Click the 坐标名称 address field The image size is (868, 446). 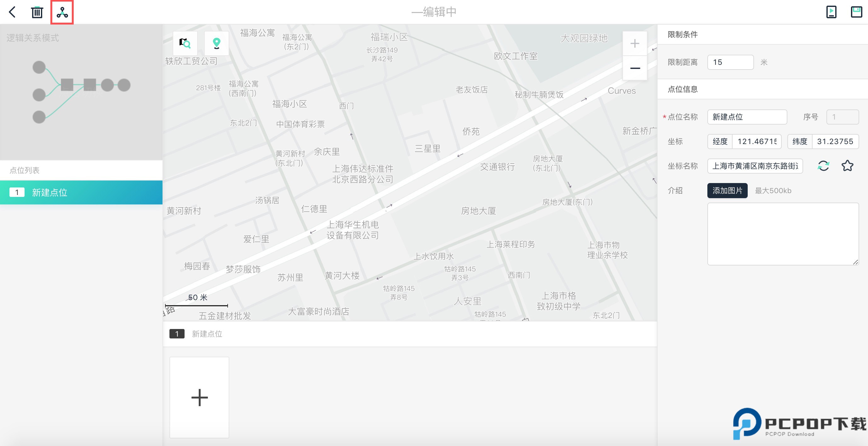(755, 166)
